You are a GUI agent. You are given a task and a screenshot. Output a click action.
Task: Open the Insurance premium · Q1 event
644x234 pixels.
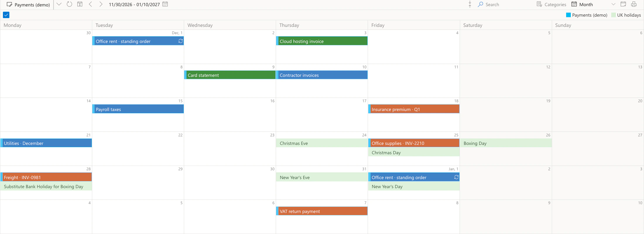coord(414,109)
